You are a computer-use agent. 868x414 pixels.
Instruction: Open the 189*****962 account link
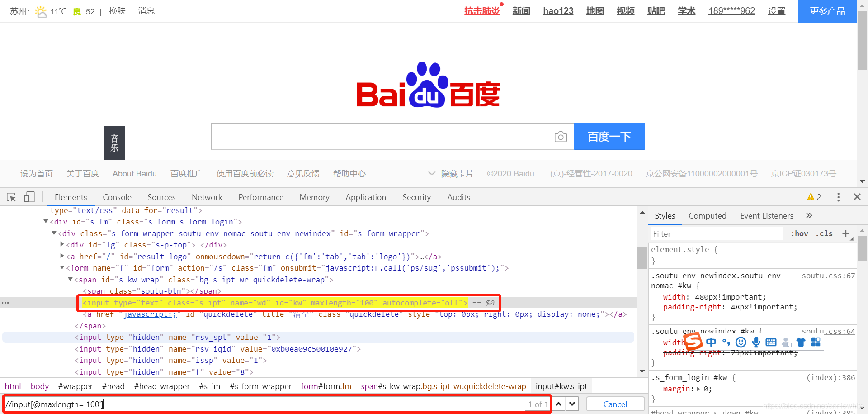(731, 11)
